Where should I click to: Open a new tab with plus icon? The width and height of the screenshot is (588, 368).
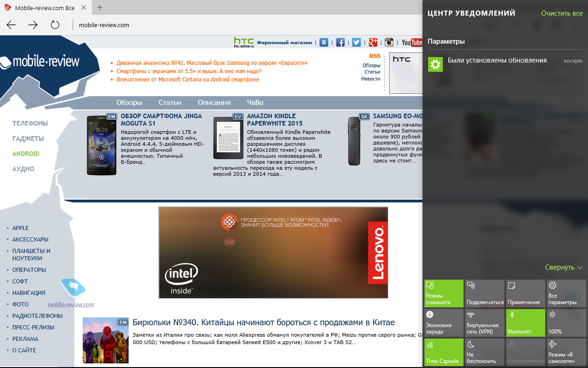pos(100,7)
